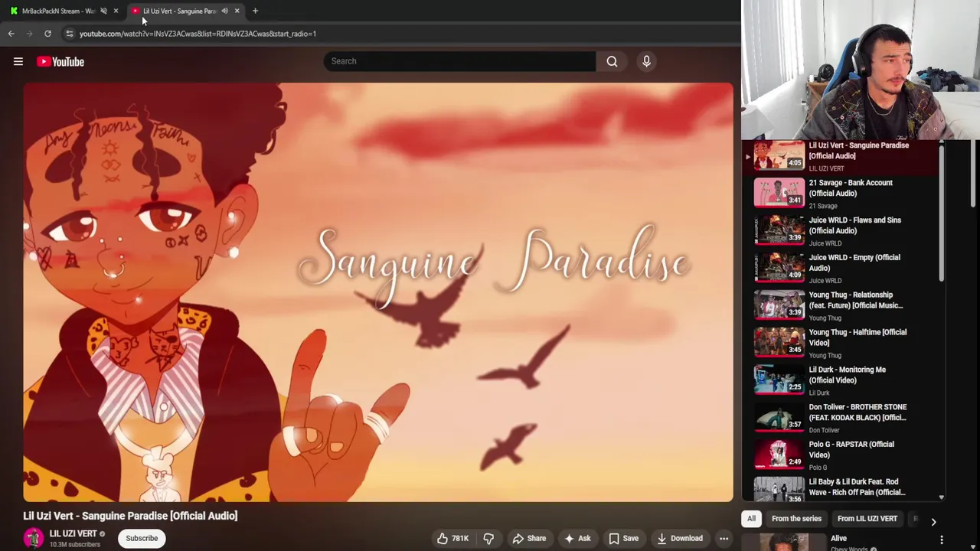Play Juice WRLD Empty thumbnail
980x551 pixels.
point(779,268)
